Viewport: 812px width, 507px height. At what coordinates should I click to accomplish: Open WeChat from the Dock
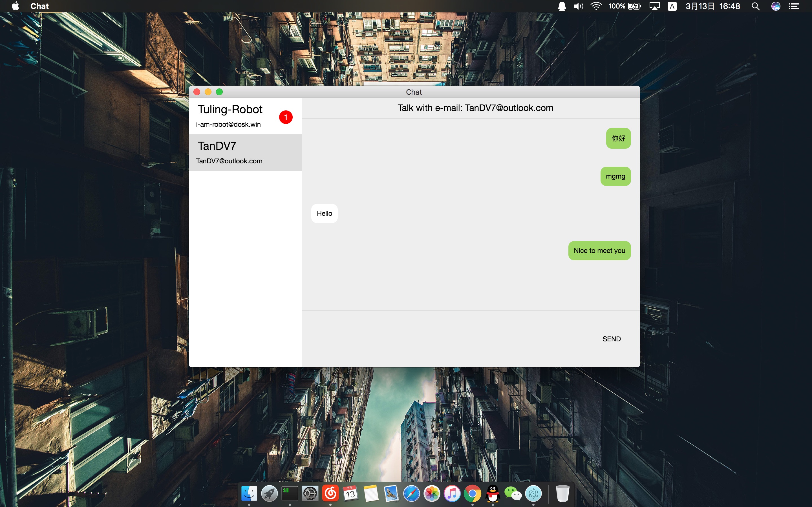(x=513, y=493)
